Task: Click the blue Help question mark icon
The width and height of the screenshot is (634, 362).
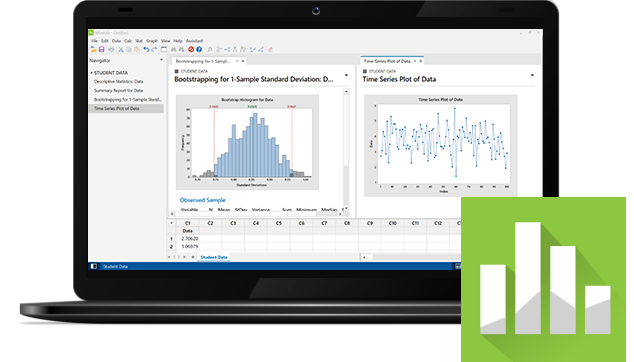Action: click(199, 49)
